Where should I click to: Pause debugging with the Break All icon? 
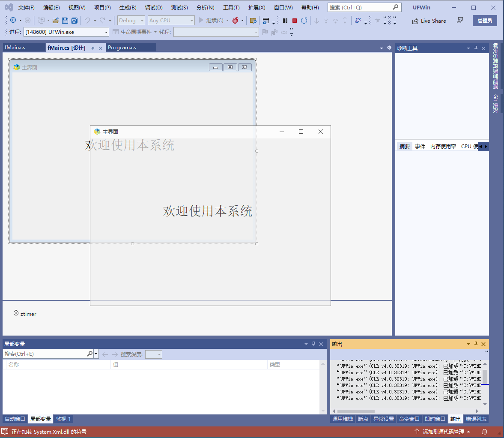pyautogui.click(x=285, y=21)
